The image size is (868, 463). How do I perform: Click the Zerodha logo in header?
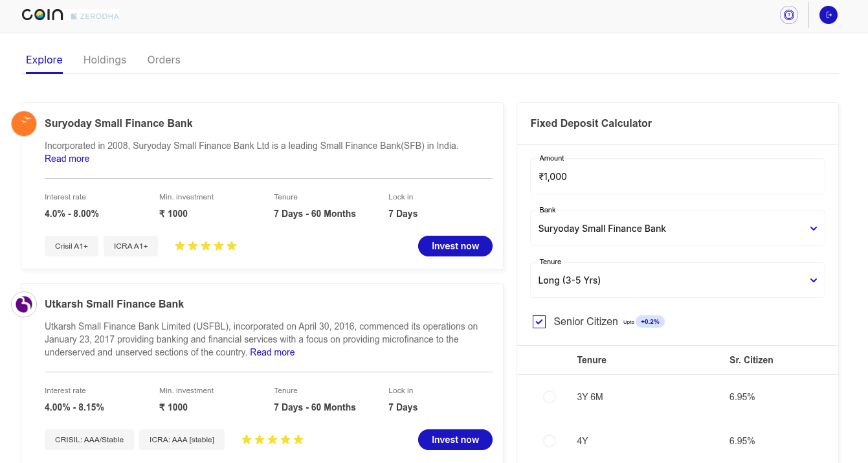tap(95, 16)
